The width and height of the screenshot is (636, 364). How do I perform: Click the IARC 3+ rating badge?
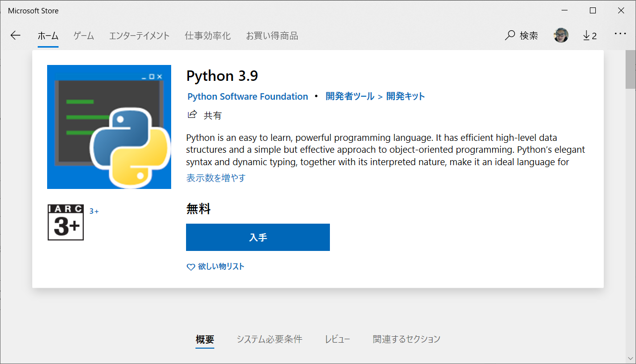click(x=65, y=222)
